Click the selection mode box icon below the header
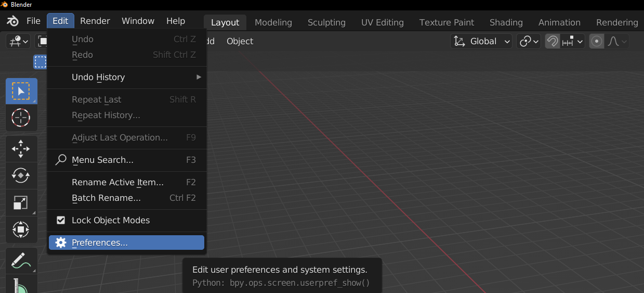Screen dimensions: 644x293 click(41, 62)
